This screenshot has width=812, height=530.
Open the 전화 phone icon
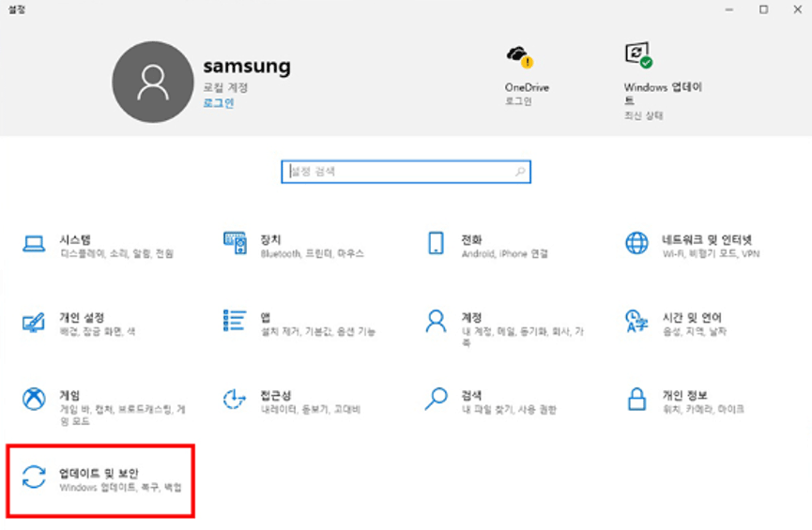coord(436,243)
